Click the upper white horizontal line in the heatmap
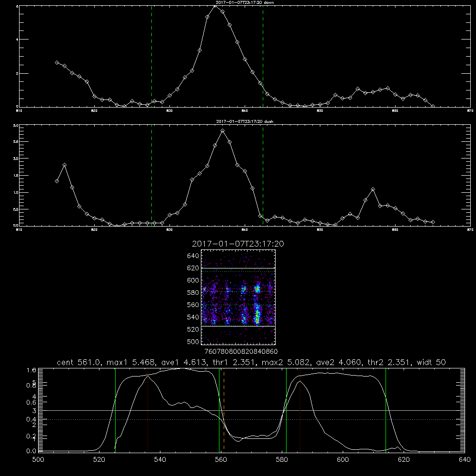Image resolution: width=476 pixels, height=476 pixels. coord(238,268)
